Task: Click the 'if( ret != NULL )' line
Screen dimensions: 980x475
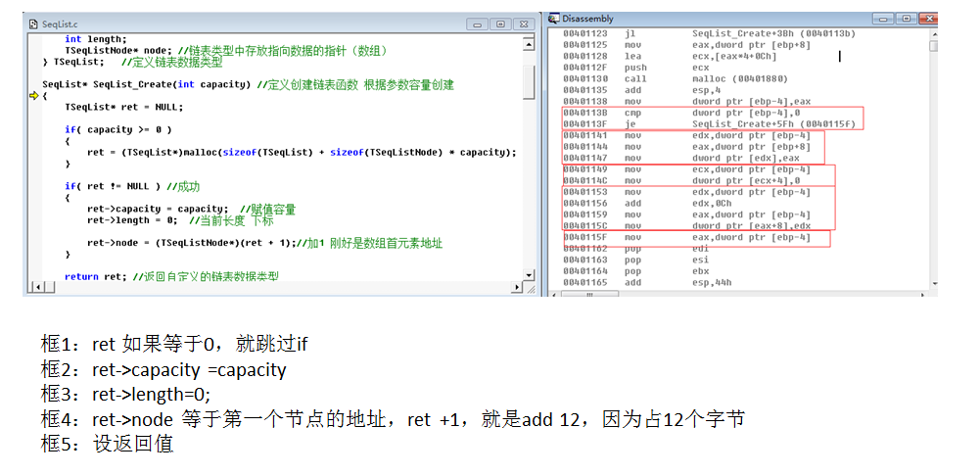Action: 113,186
